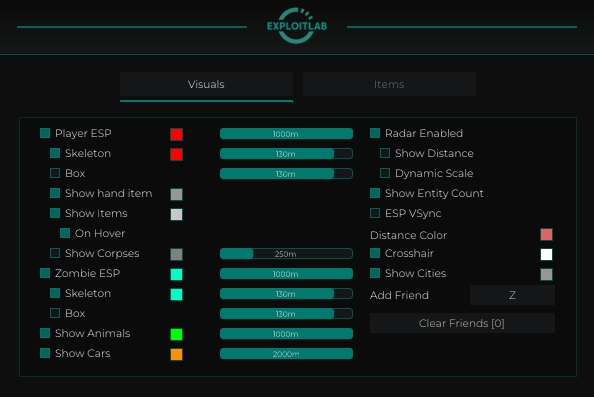
Task: Open the orange Show Cars color swatch
Action: tap(177, 354)
